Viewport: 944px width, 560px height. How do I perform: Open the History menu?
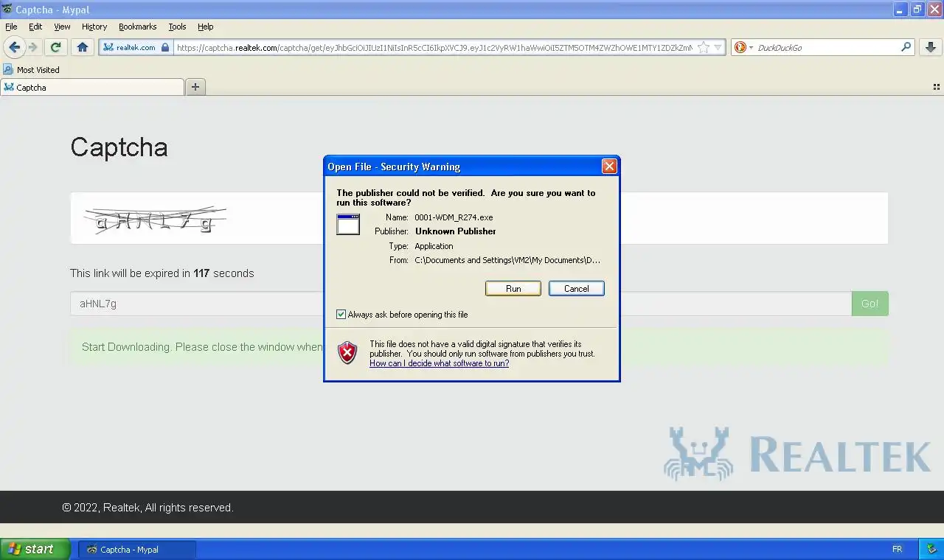94,27
